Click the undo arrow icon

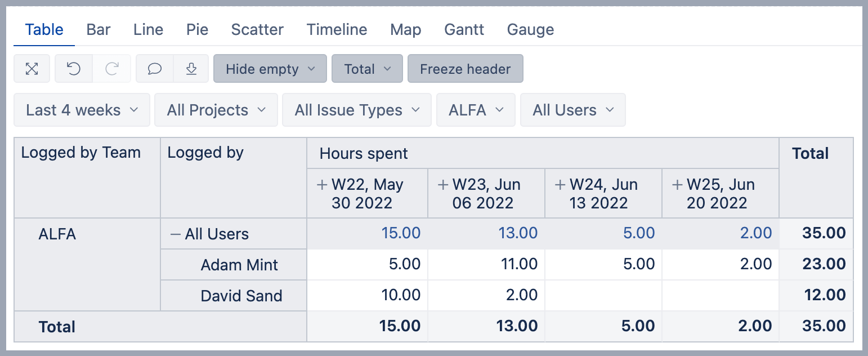click(x=74, y=69)
